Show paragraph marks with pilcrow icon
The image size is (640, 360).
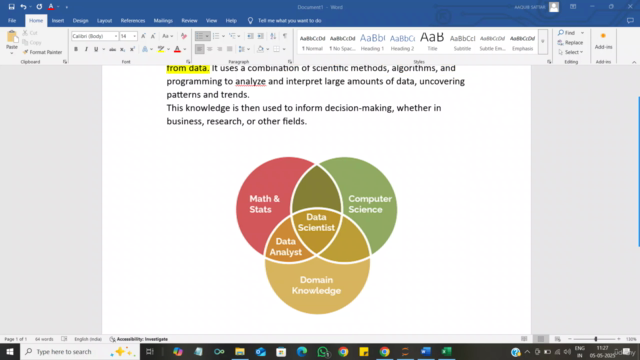tap(285, 36)
